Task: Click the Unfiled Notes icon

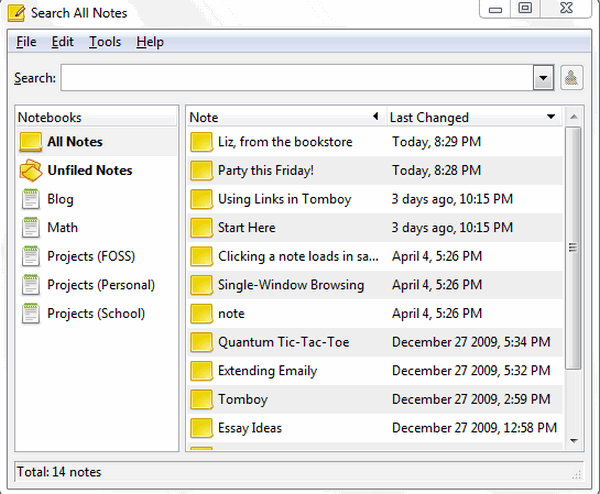Action: click(x=31, y=170)
